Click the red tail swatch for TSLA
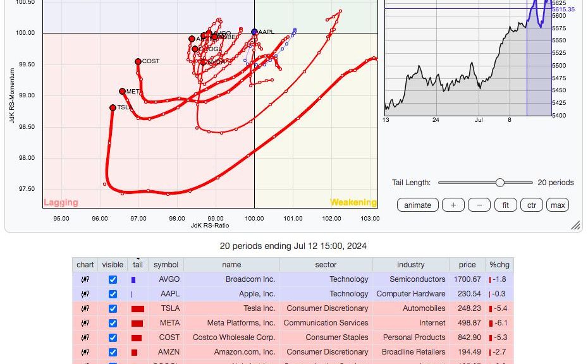 pos(138,309)
